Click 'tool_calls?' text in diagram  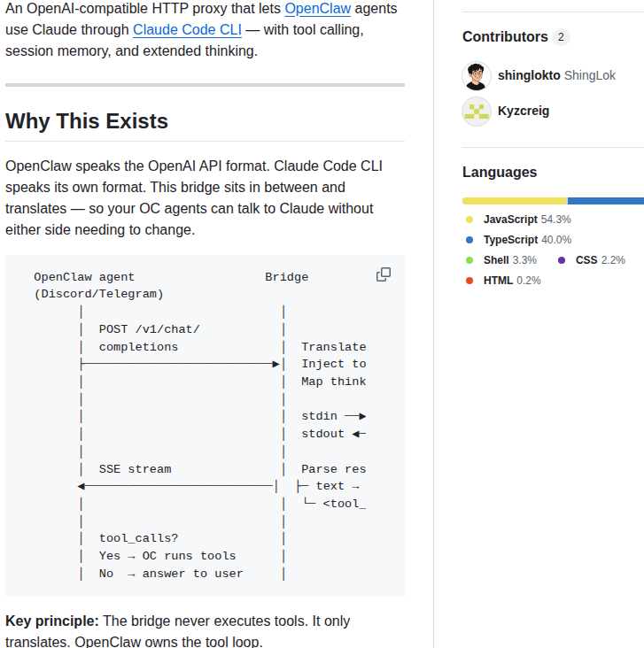pos(138,538)
